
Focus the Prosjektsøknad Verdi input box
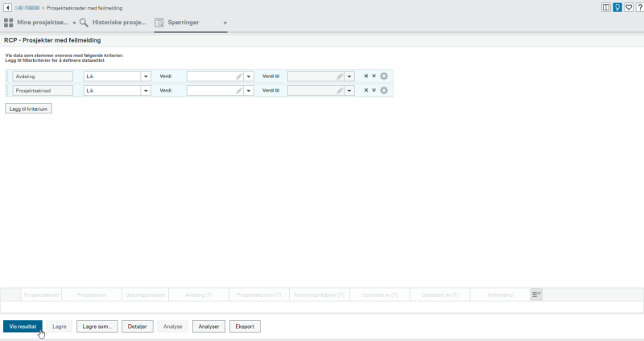pos(215,91)
